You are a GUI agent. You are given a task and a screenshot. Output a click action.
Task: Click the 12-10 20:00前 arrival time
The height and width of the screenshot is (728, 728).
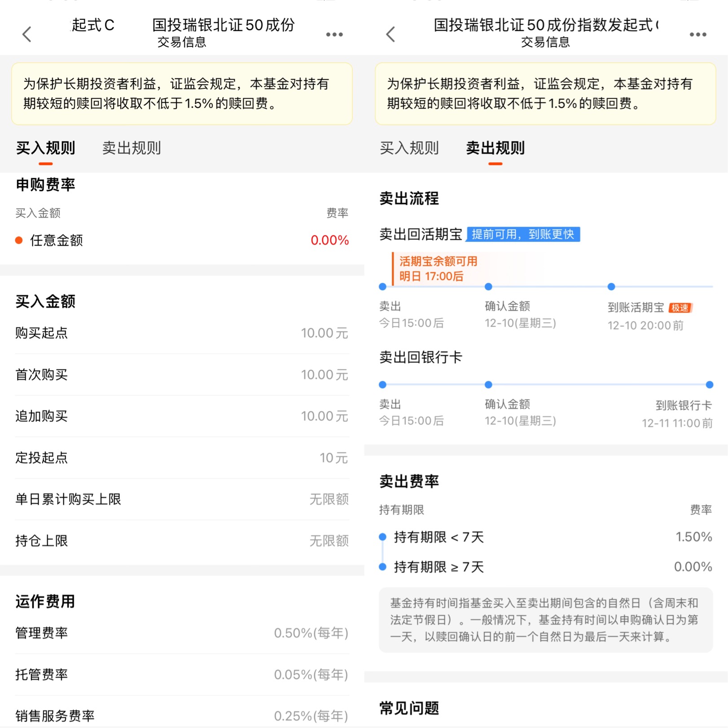(645, 325)
